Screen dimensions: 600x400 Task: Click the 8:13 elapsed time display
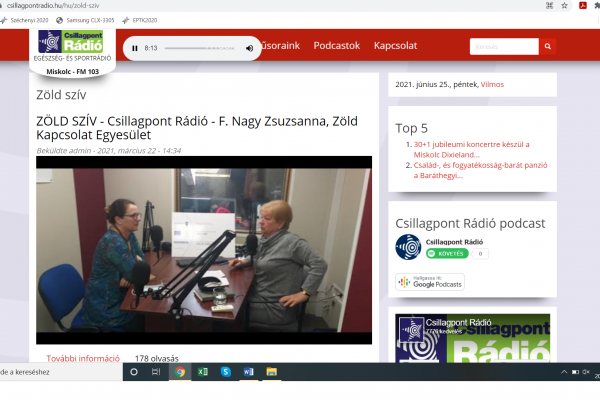151,48
